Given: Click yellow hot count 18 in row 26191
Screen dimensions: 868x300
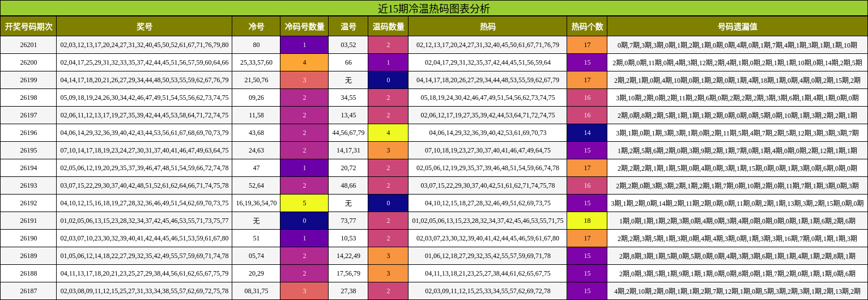Looking at the screenshot, I should point(587,221).
